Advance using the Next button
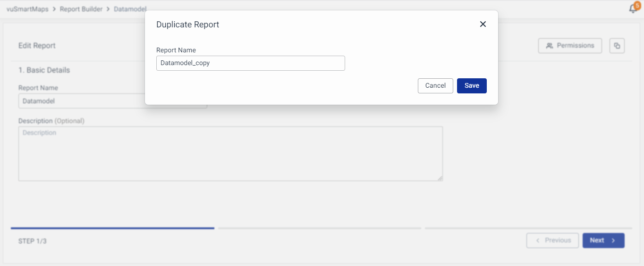 point(603,241)
